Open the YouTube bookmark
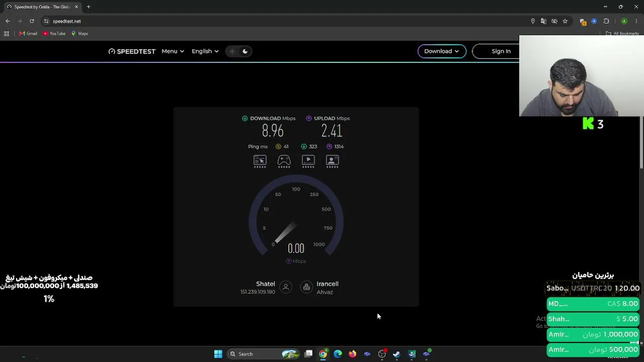Screen dimensions: 644x362 54,34
